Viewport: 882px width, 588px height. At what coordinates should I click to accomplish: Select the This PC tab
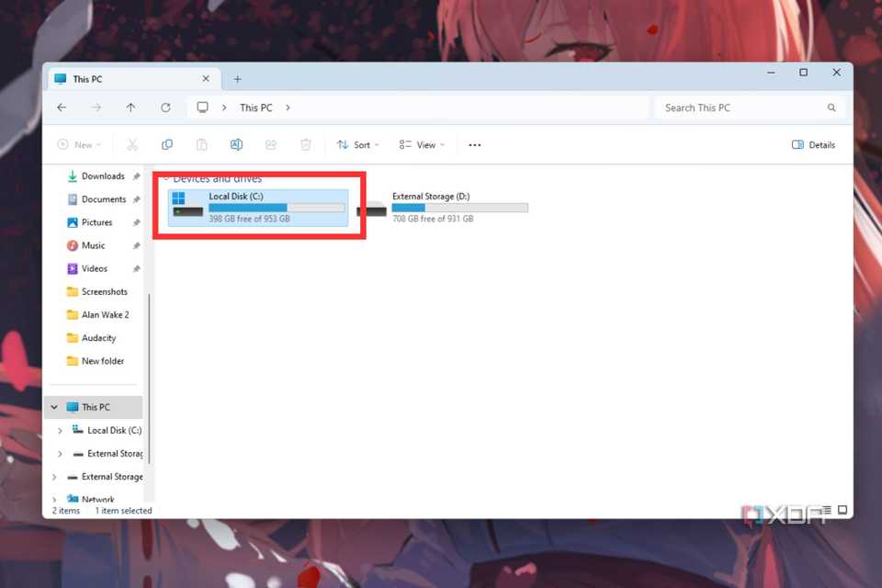coord(135,79)
